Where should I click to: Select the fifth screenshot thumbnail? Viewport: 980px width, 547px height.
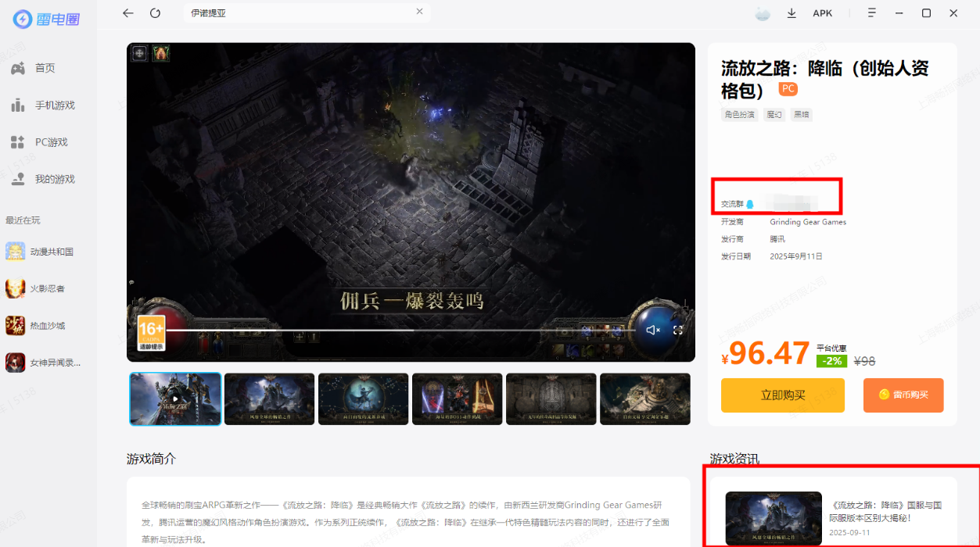[x=551, y=399]
